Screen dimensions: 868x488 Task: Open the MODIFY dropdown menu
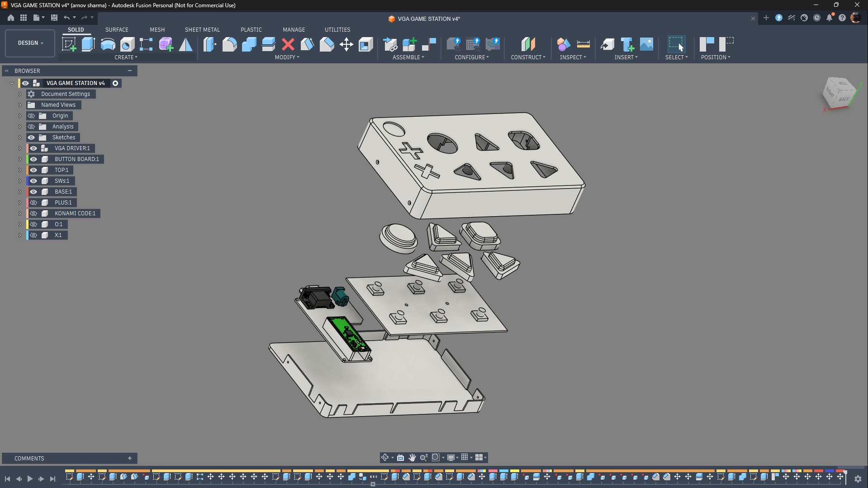tap(287, 57)
